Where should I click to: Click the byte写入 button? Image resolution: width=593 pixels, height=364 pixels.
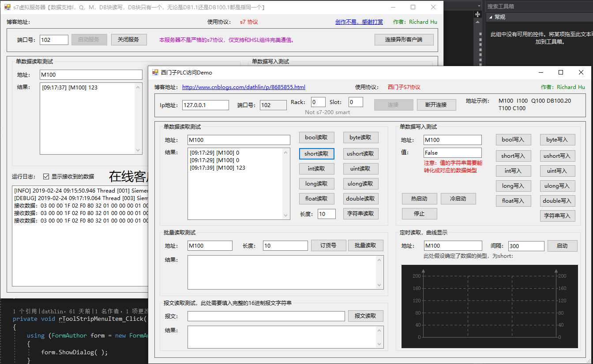coord(557,140)
